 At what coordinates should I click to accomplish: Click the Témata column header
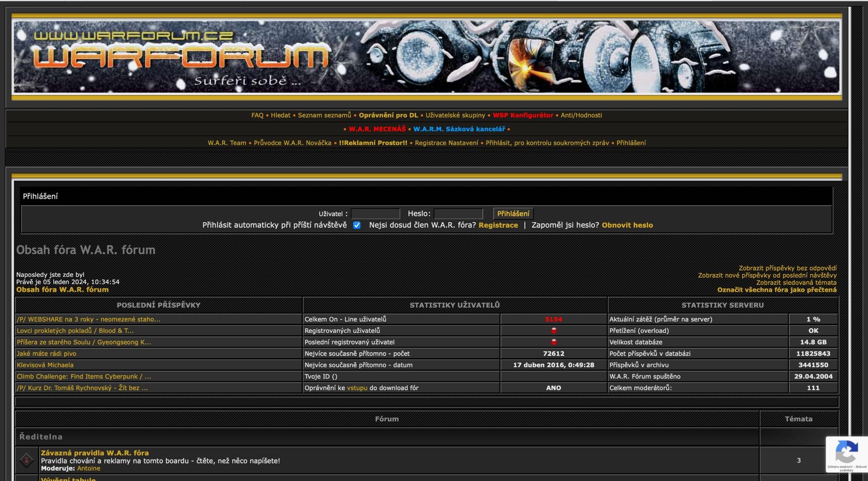point(798,419)
